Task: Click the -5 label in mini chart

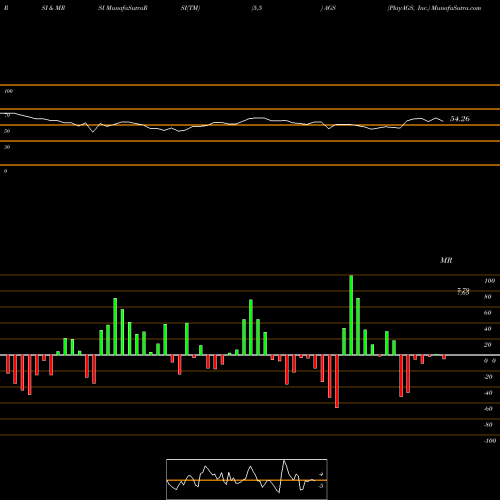Action: point(320,486)
